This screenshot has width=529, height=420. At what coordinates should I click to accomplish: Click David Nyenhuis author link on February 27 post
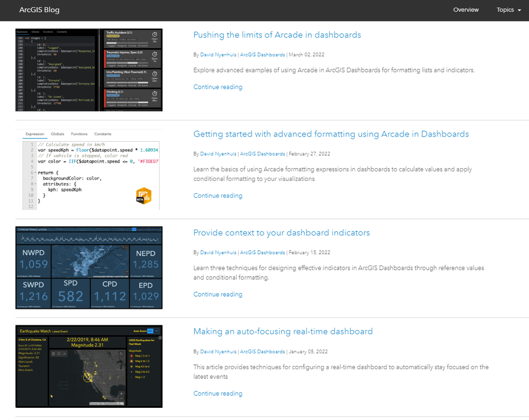(x=218, y=154)
